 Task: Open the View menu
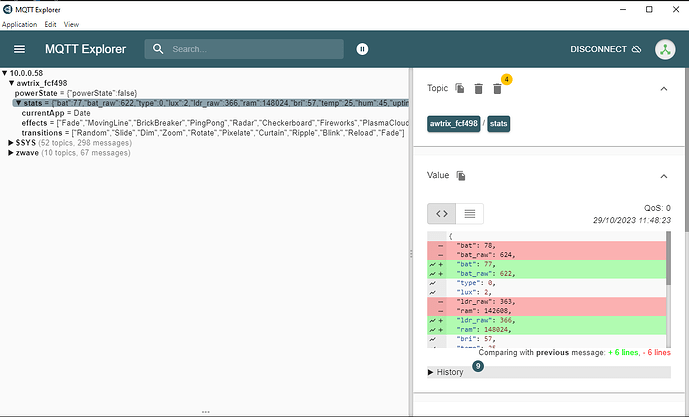tap(71, 23)
